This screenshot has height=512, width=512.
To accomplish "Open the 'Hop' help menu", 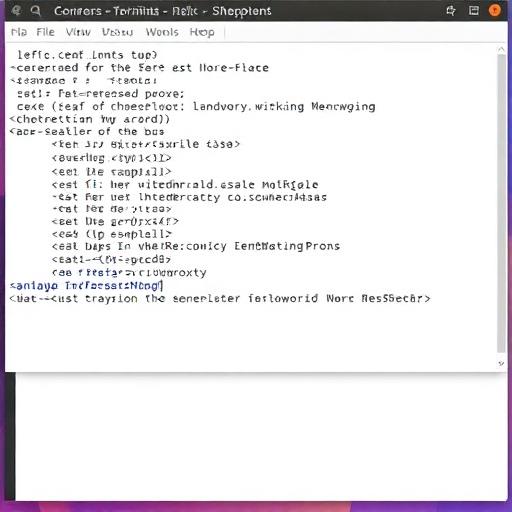I will tap(202, 32).
